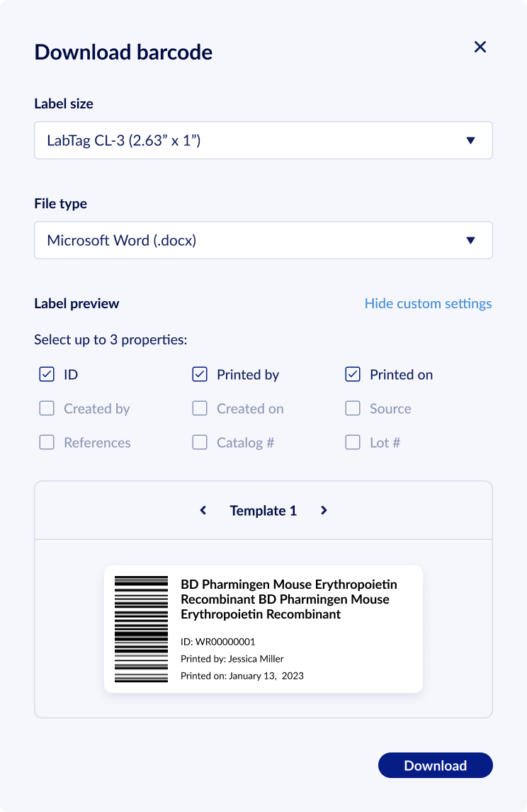This screenshot has height=812, width=527.
Task: Navigate to the previous template using left chevron
Action: tap(203, 510)
